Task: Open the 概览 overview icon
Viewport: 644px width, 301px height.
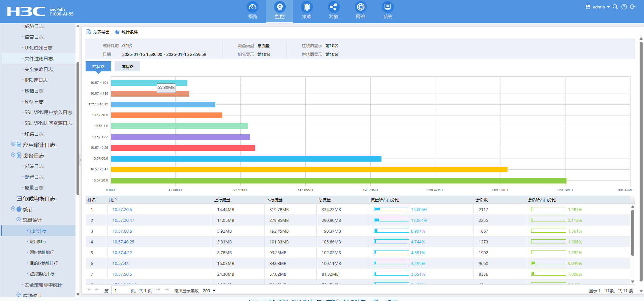Action: click(x=252, y=7)
